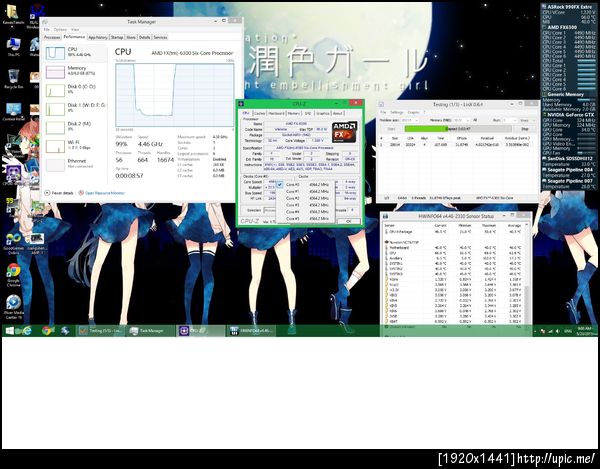Open This PC desktop icon
The width and height of the screenshot is (600, 469).
[x=13, y=46]
